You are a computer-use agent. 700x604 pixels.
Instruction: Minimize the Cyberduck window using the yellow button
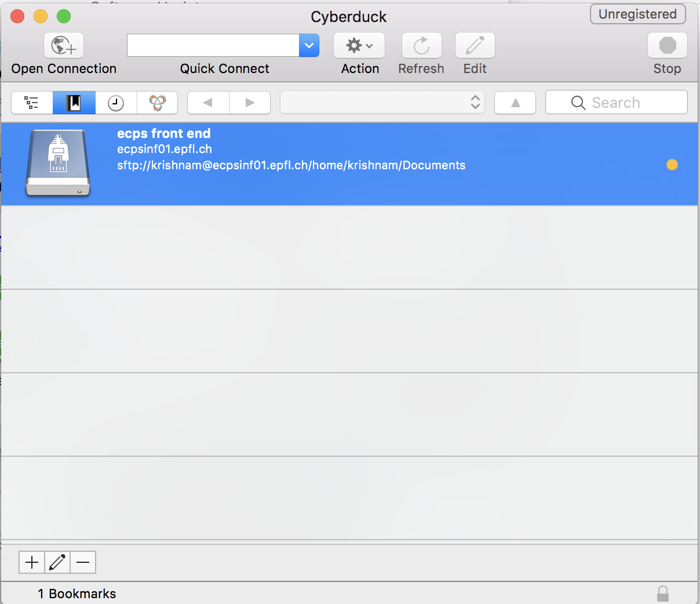[x=41, y=16]
